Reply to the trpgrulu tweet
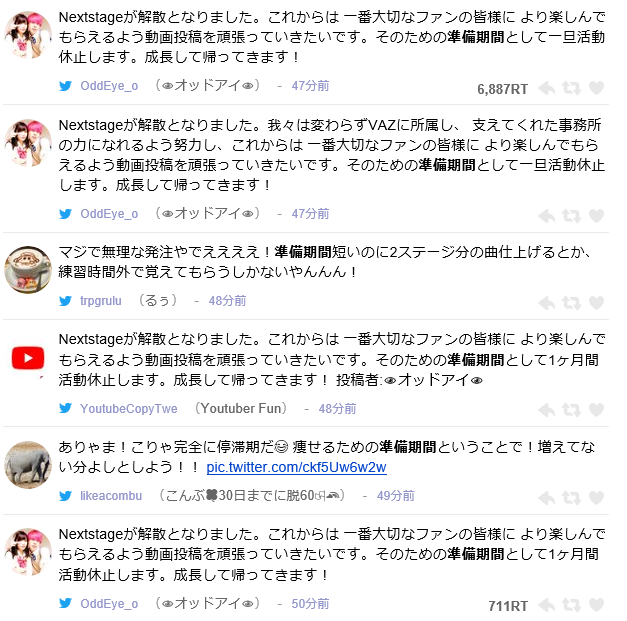The height and width of the screenshot is (621, 627). click(547, 303)
